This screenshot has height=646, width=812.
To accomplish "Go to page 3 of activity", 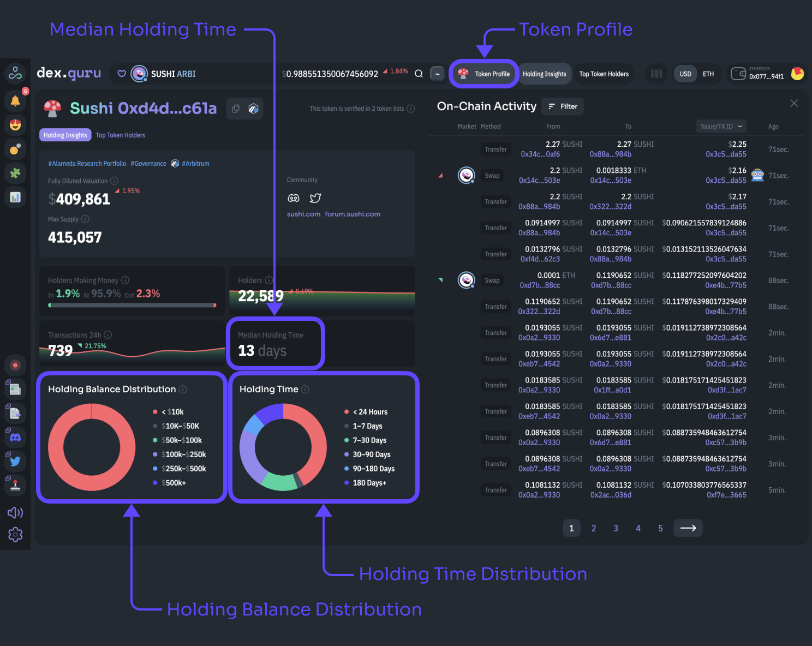I will tap(616, 528).
